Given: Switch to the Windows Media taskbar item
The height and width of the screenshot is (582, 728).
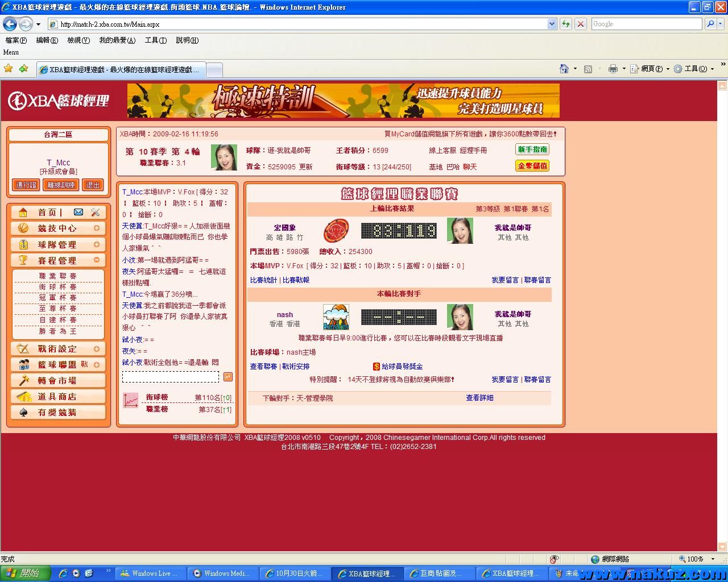Looking at the screenshot, I should [224, 573].
